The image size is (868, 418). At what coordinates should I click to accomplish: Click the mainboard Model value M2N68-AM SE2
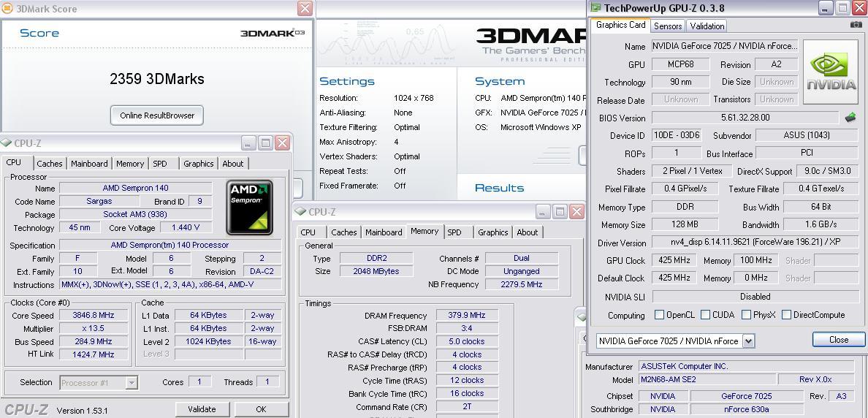coord(707,379)
